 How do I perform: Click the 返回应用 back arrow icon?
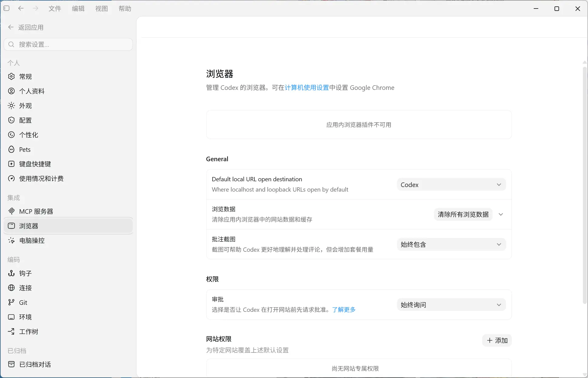(x=11, y=27)
